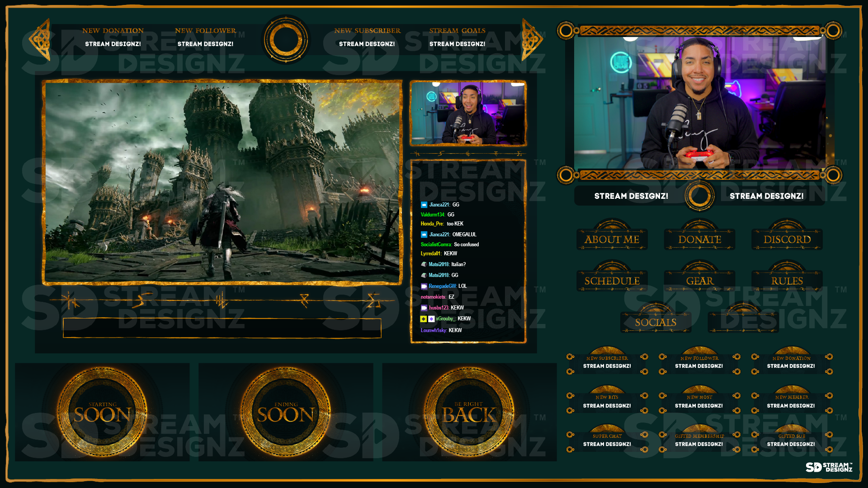The image size is (868, 488).
Task: Click the large webcam frame preview
Action: click(699, 103)
